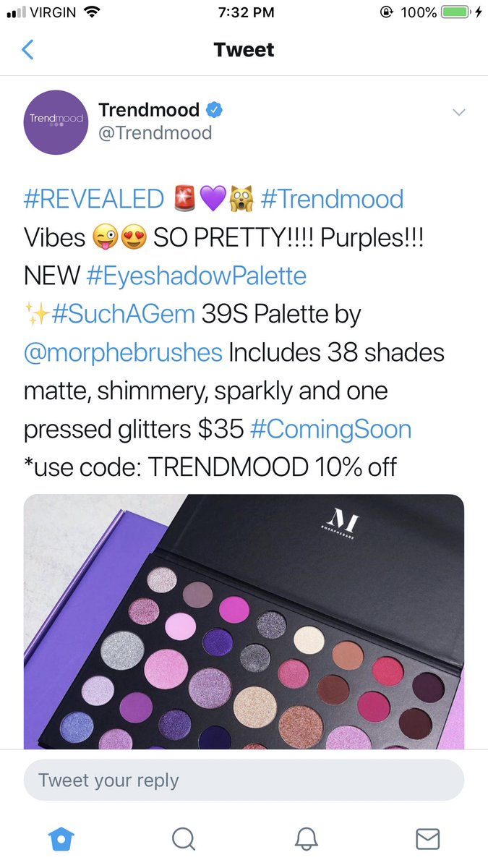The width and height of the screenshot is (488, 868).
Task: Open the #EyeshadowPalette hashtag
Action: (x=196, y=276)
